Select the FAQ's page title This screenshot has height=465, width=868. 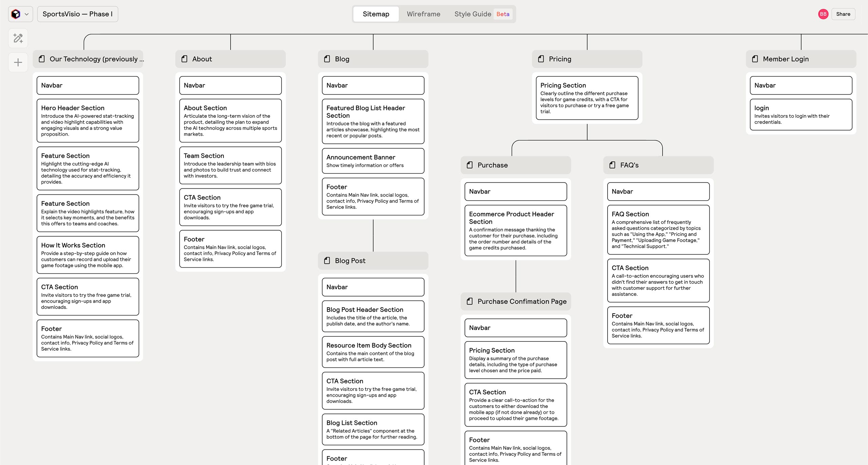[x=629, y=165]
